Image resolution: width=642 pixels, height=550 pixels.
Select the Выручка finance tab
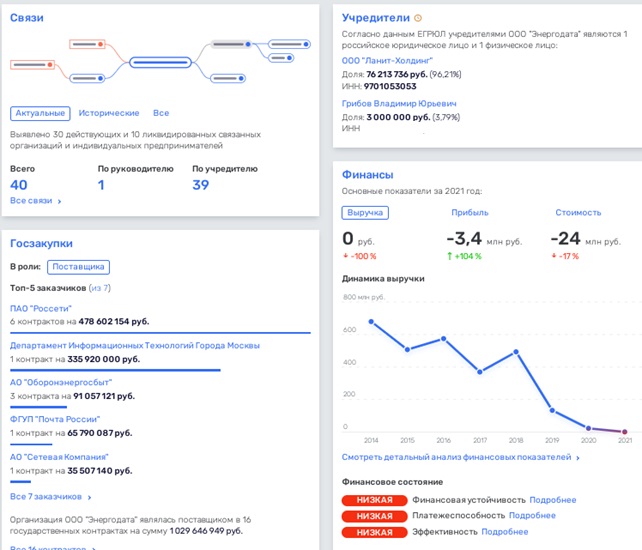[x=365, y=213]
